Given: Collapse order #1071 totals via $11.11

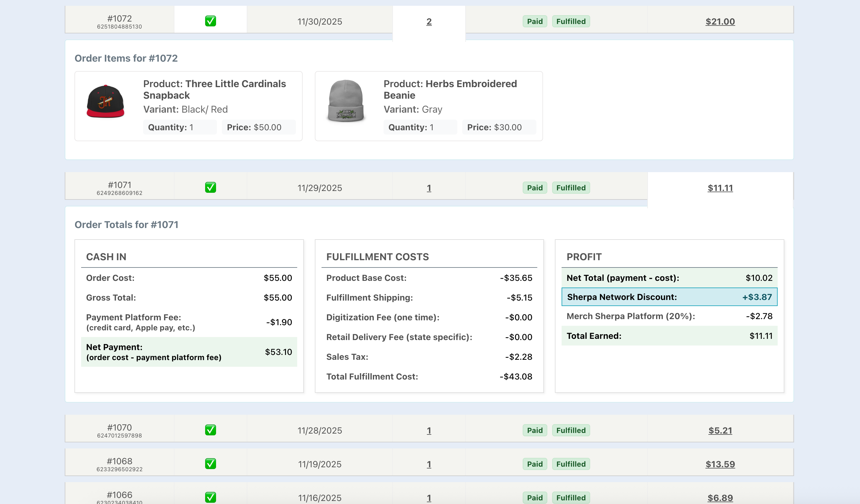Looking at the screenshot, I should click(x=720, y=188).
